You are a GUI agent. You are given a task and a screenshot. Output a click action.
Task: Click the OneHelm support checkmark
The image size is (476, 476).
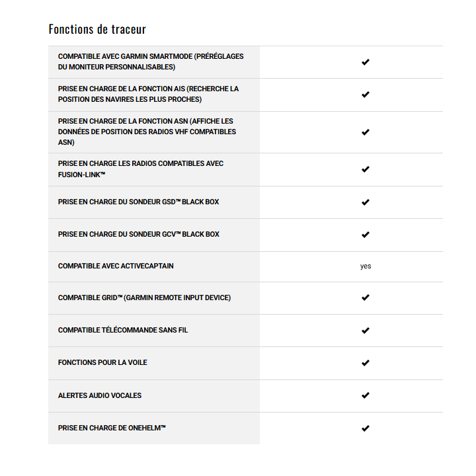pos(365,428)
